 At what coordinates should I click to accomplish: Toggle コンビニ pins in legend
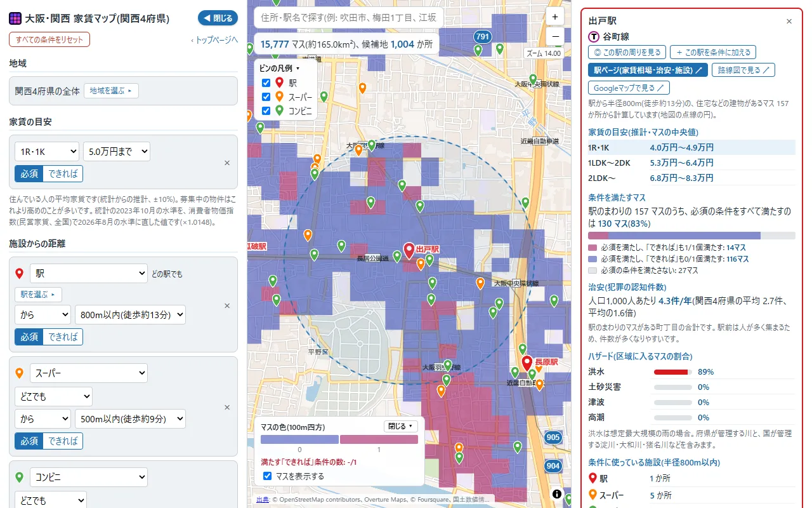[266, 110]
